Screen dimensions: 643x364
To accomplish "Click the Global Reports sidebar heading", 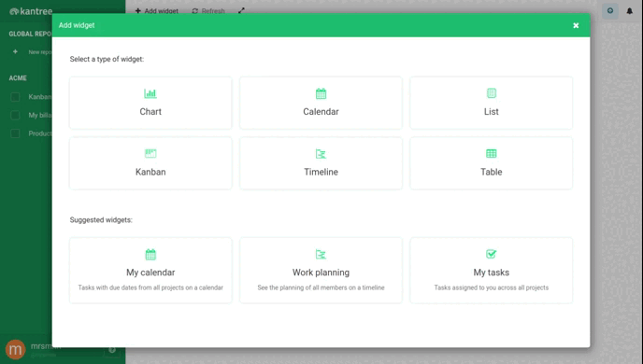I will tap(30, 34).
